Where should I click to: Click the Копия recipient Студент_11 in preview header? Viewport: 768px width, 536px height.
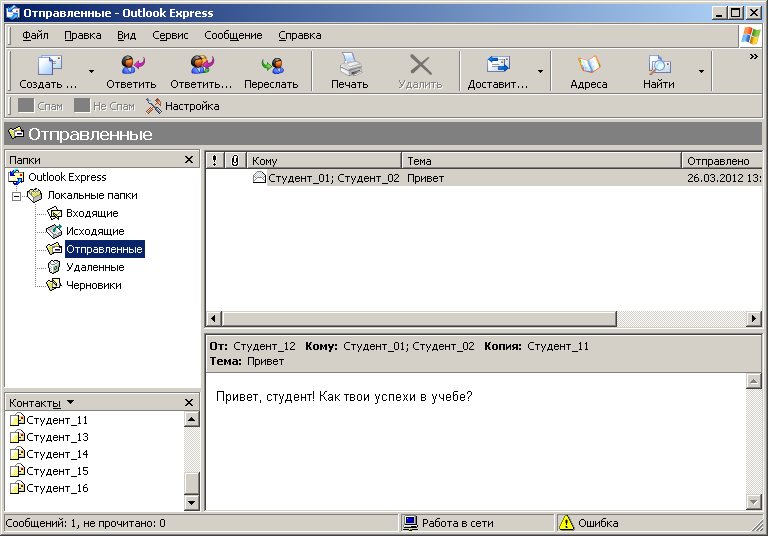pos(558,346)
